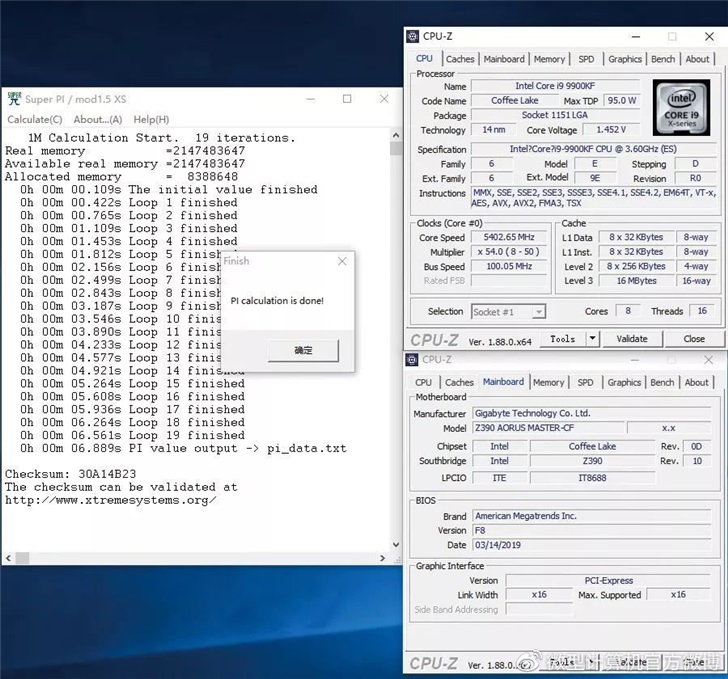Click the Max TDP value '95.0 W'

621,100
